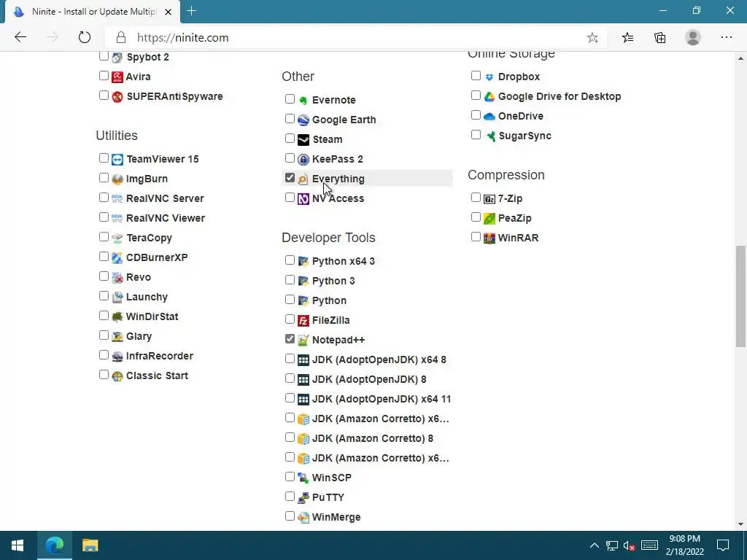
Task: Check the CDBurnerXP checkbox
Action: point(104,256)
